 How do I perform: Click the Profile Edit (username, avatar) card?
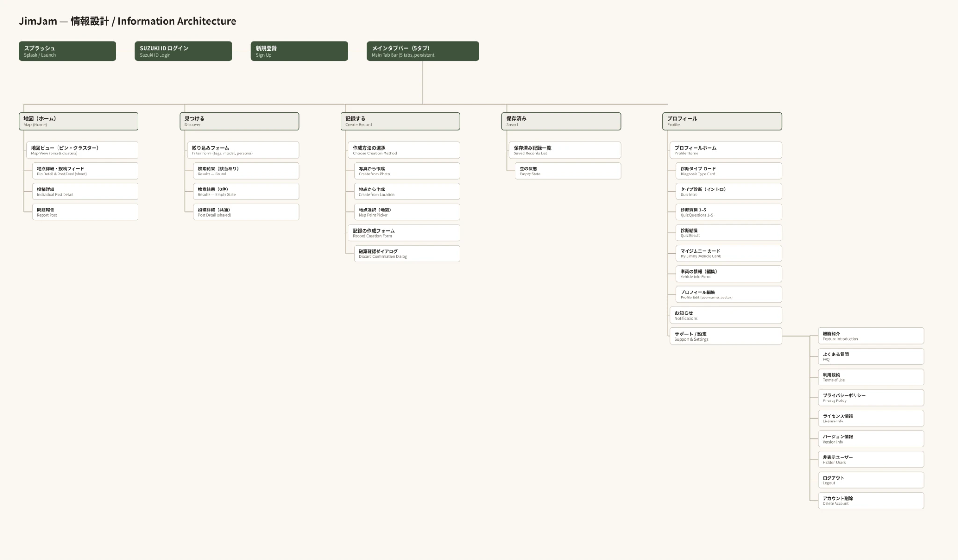pos(729,294)
